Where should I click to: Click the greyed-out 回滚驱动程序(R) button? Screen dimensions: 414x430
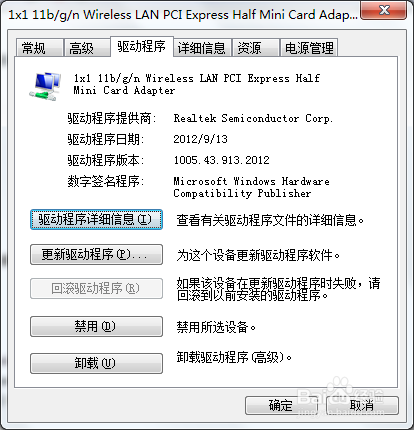96,289
